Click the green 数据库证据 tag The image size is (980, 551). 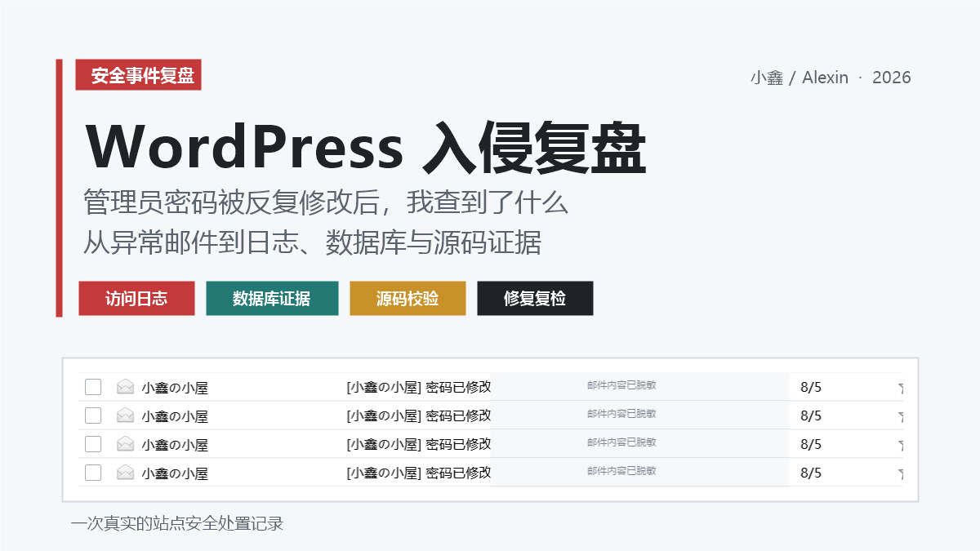[272, 298]
